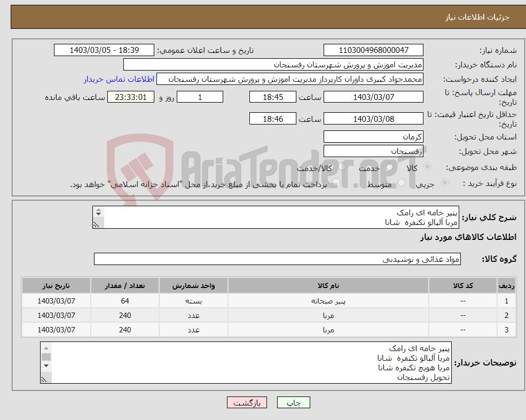Click the date 1403/03/07 in row 1
The image size is (526, 420).
57,301
